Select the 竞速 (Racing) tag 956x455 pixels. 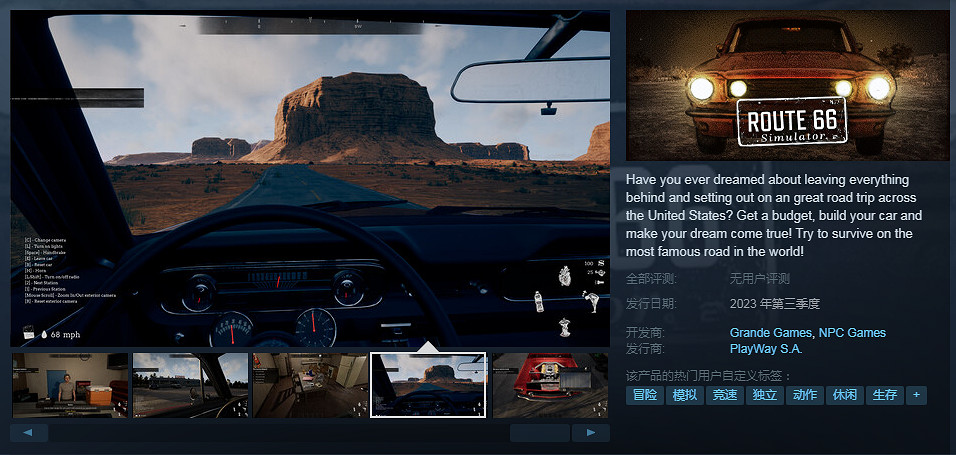coord(725,395)
